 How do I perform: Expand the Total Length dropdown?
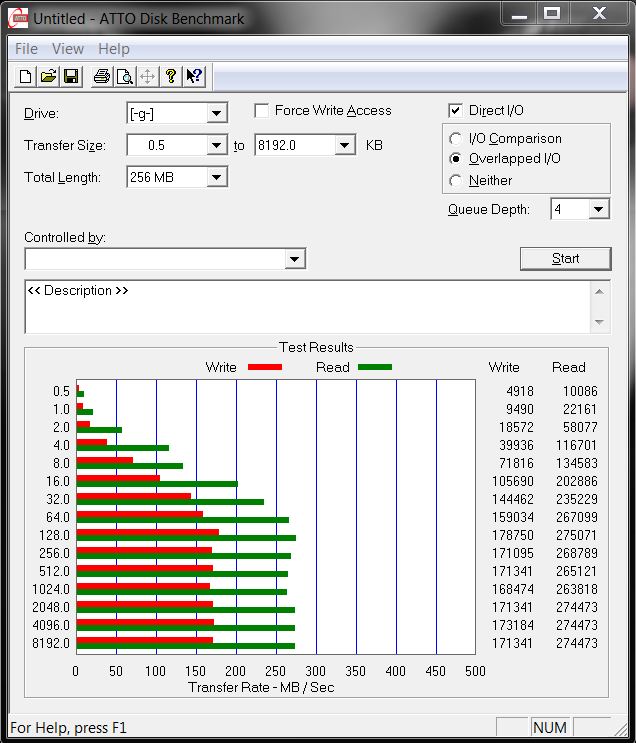click(x=217, y=178)
